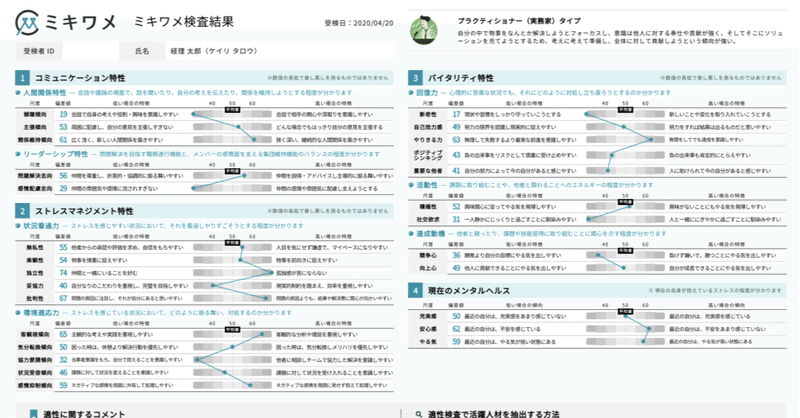Click the 氏名 field showing 経理 太郎
The width and height of the screenshot is (800, 418).
pyautogui.click(x=279, y=51)
